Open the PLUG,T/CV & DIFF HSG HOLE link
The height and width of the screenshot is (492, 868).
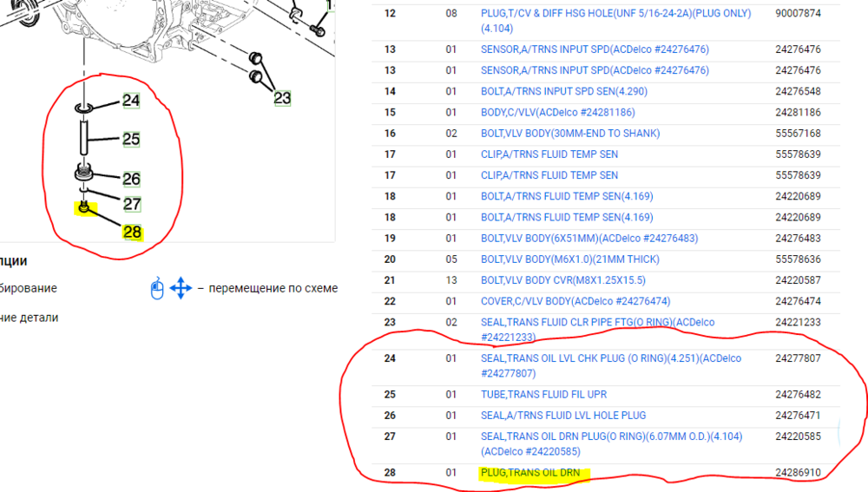pyautogui.click(x=616, y=14)
